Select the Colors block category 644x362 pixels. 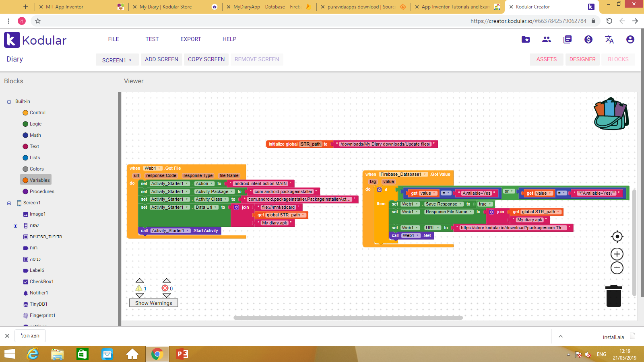pyautogui.click(x=36, y=169)
